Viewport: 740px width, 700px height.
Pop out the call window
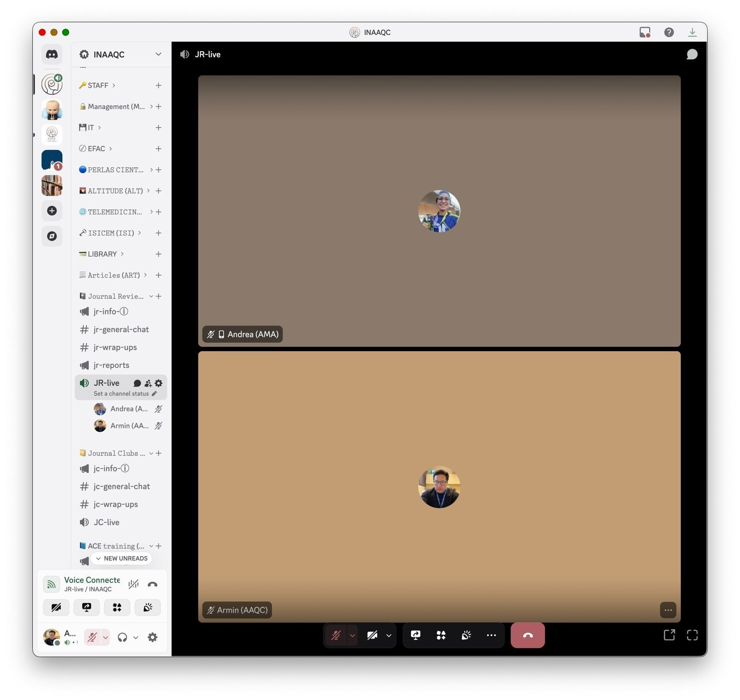point(669,635)
